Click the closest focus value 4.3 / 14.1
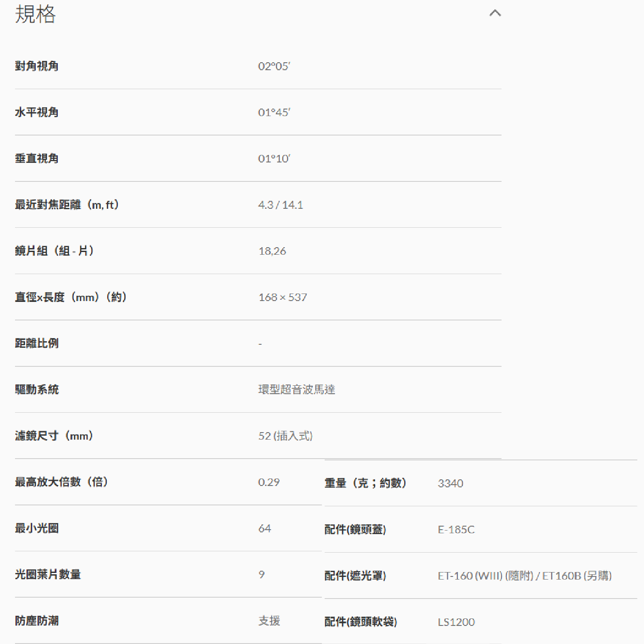644x644 pixels. pos(281,205)
